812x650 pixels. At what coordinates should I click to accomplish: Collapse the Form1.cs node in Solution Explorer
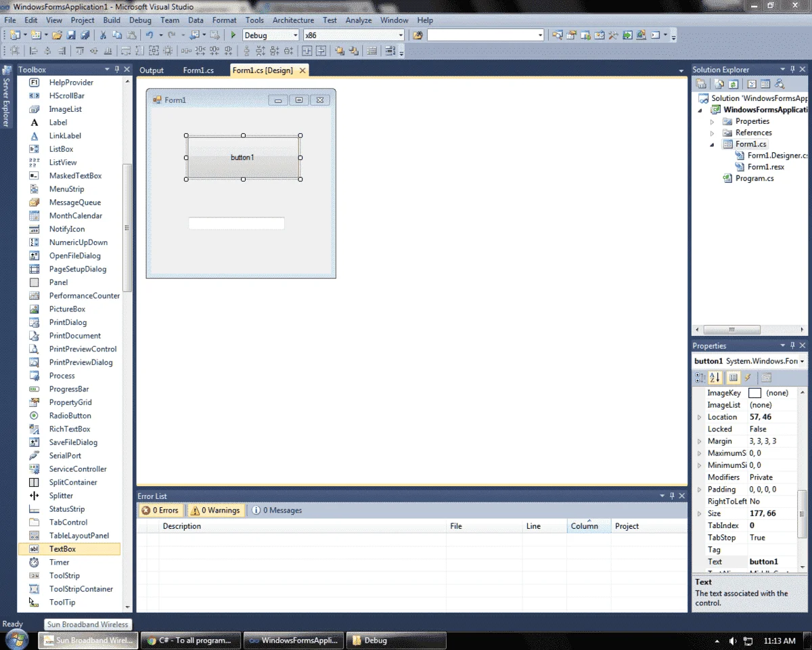tap(712, 144)
